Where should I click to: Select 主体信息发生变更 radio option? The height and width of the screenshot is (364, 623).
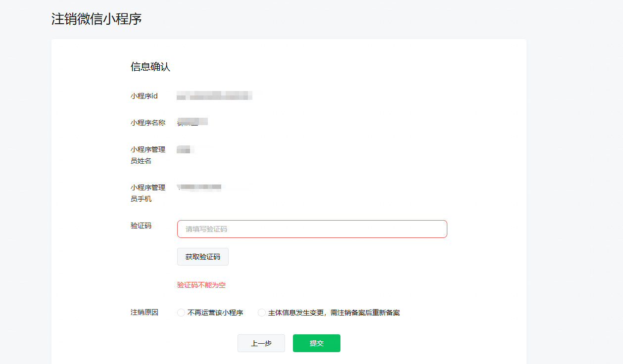point(262,313)
